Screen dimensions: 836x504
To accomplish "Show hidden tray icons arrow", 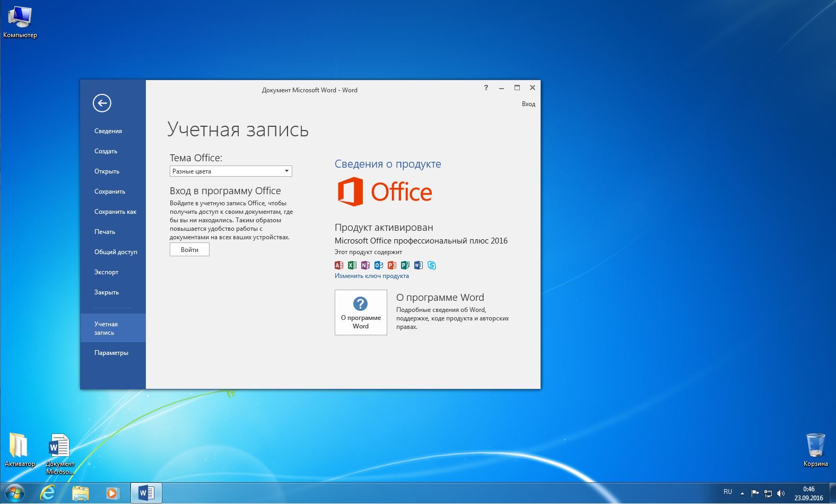I will click(x=742, y=493).
